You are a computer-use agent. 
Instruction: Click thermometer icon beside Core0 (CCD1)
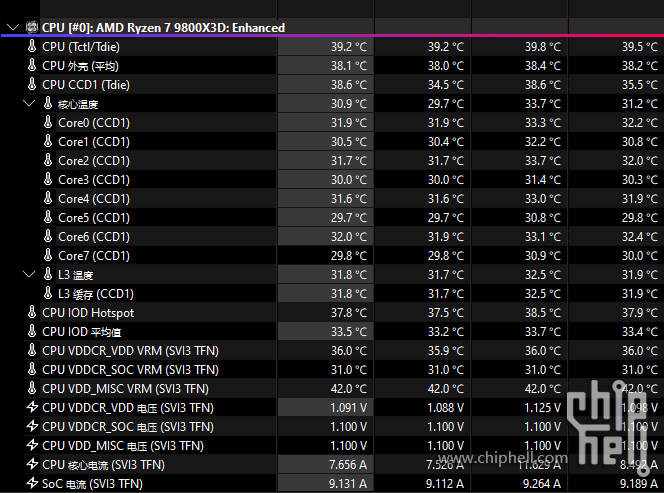click(48, 122)
